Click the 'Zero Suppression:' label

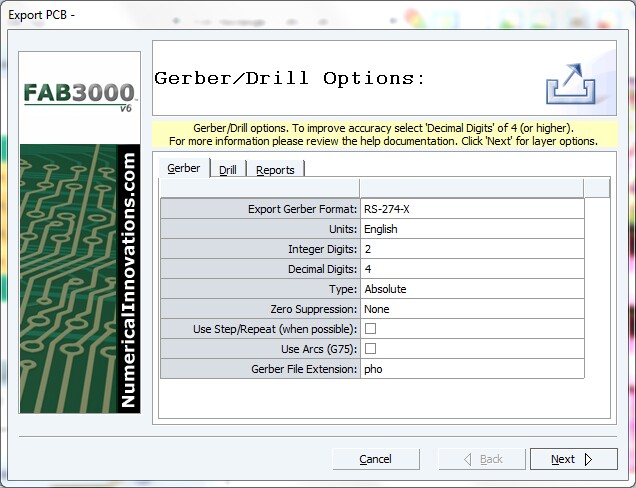(314, 309)
